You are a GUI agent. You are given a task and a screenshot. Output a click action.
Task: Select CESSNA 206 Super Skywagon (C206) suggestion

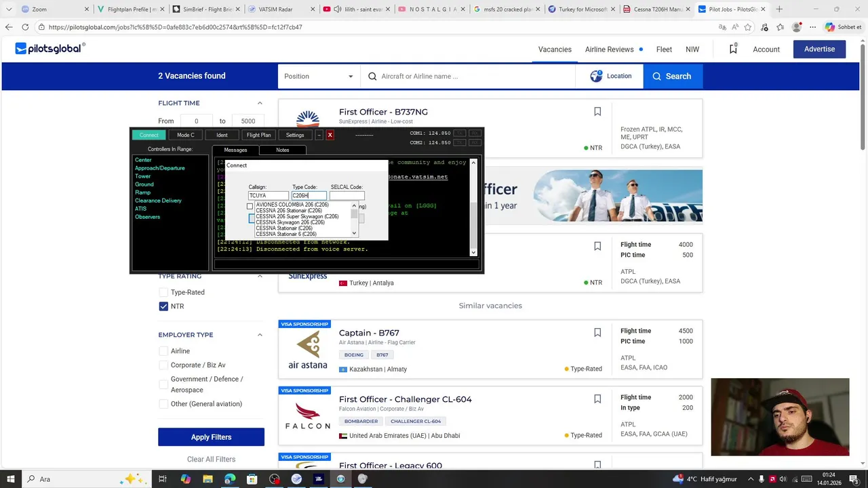297,216
